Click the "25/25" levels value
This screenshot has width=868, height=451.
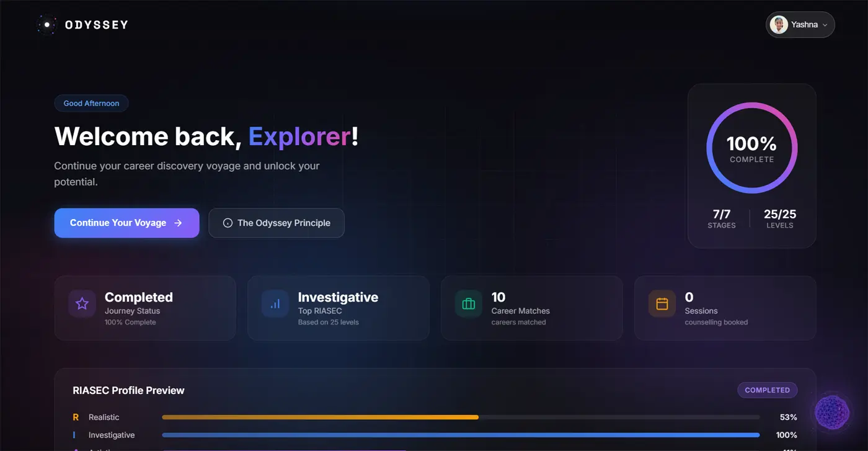tap(780, 214)
